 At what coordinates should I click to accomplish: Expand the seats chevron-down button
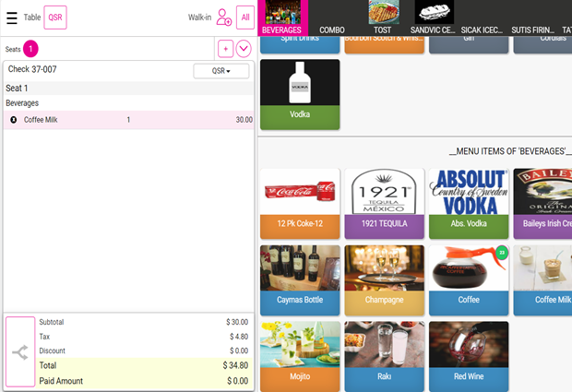(244, 49)
